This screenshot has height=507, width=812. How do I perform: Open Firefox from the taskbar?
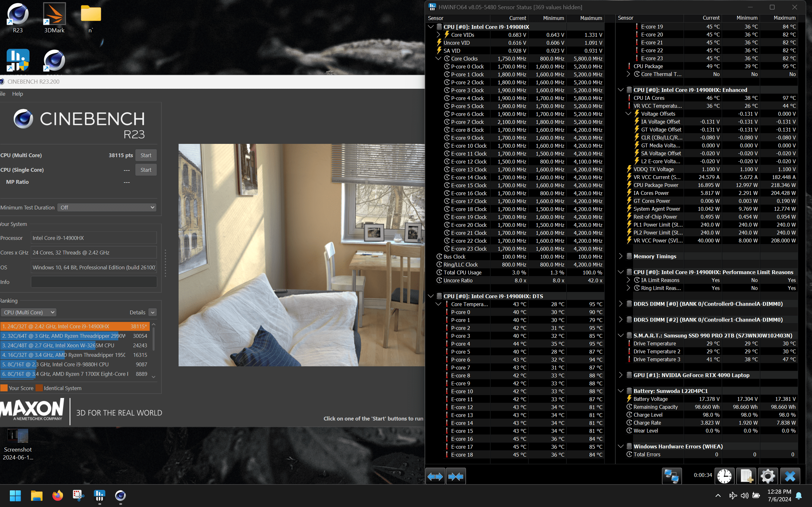58,495
